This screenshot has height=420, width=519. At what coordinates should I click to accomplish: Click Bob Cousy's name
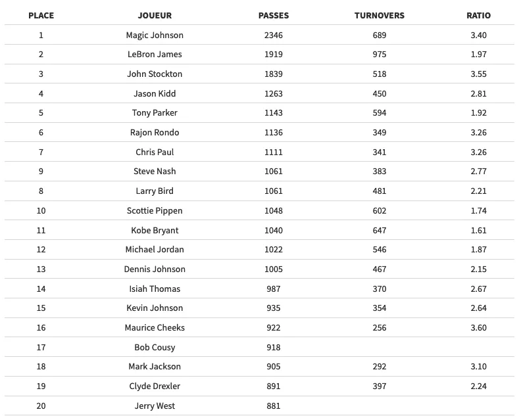click(x=155, y=347)
